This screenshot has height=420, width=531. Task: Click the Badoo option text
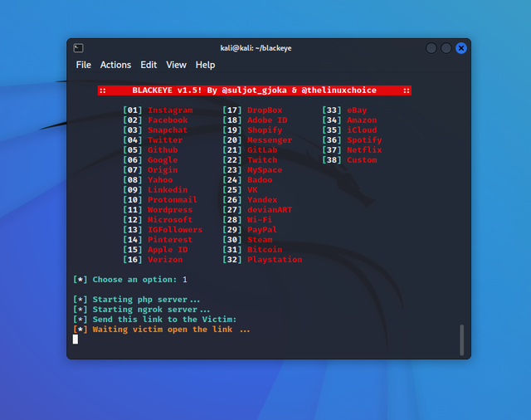coord(260,180)
